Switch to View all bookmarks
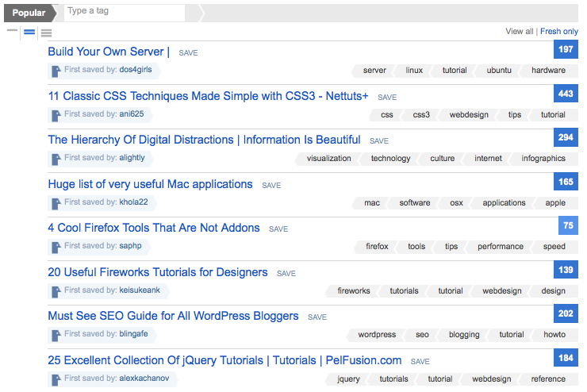587x392 pixels. coord(520,32)
